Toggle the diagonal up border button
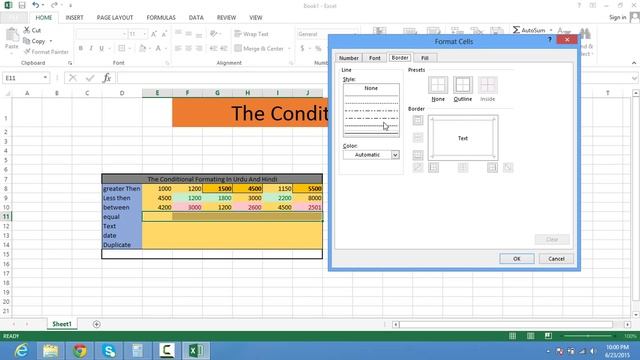Viewport: 640px width, 360px height. 418,167
